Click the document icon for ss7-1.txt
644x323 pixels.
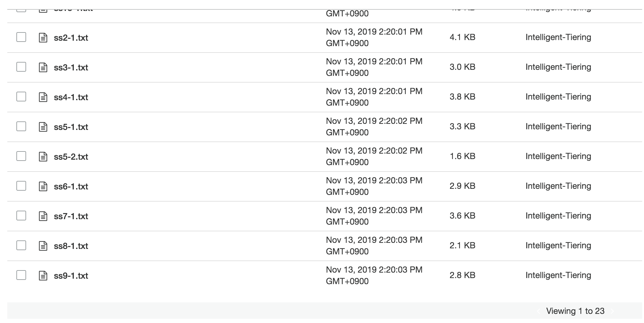[43, 216]
